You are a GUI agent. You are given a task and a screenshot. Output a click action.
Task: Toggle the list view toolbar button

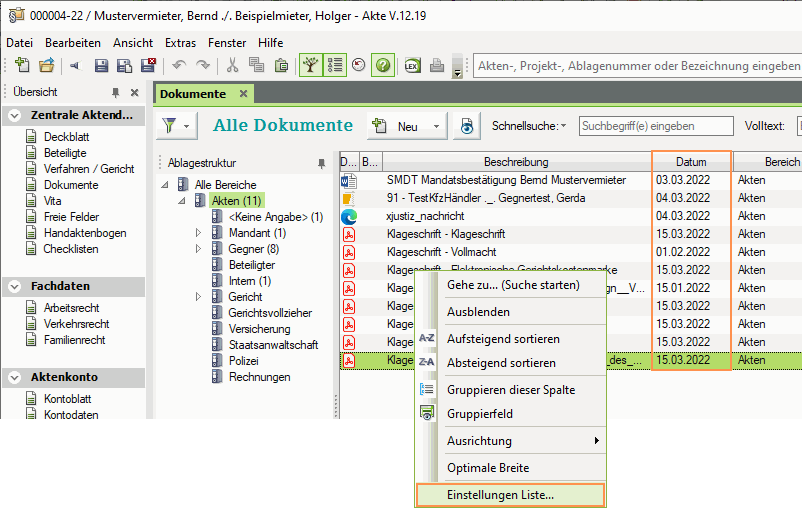pyautogui.click(x=334, y=66)
